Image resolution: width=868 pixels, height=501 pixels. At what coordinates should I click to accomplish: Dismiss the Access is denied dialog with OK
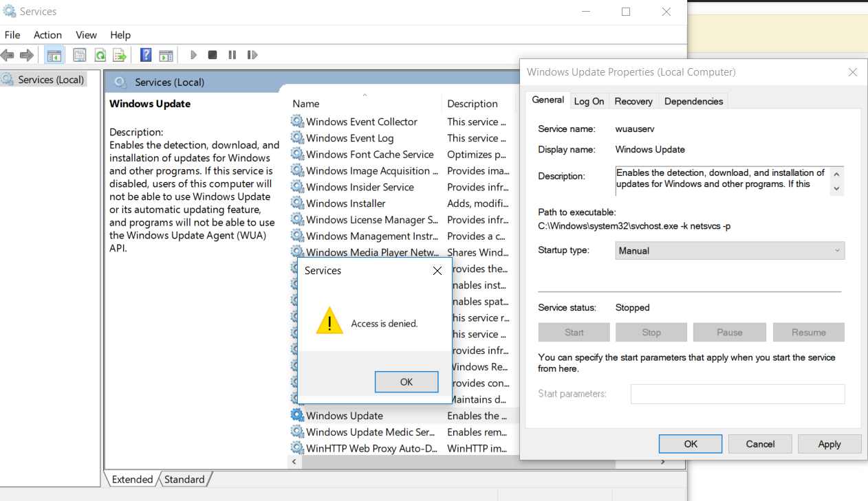(x=406, y=382)
